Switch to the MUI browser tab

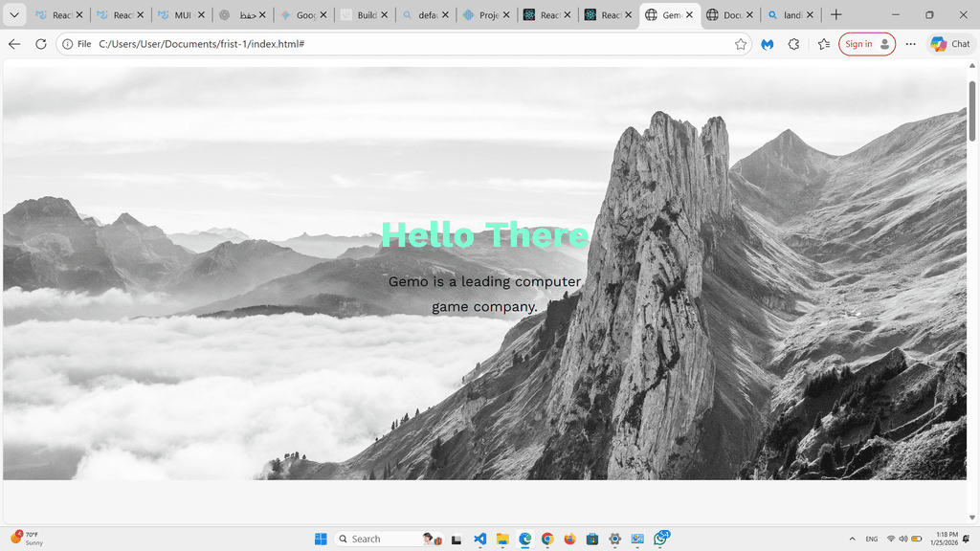[x=182, y=15]
